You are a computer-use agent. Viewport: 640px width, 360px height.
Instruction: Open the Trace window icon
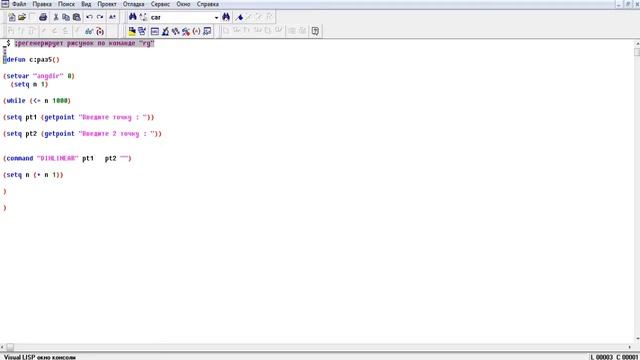[x=176, y=31]
